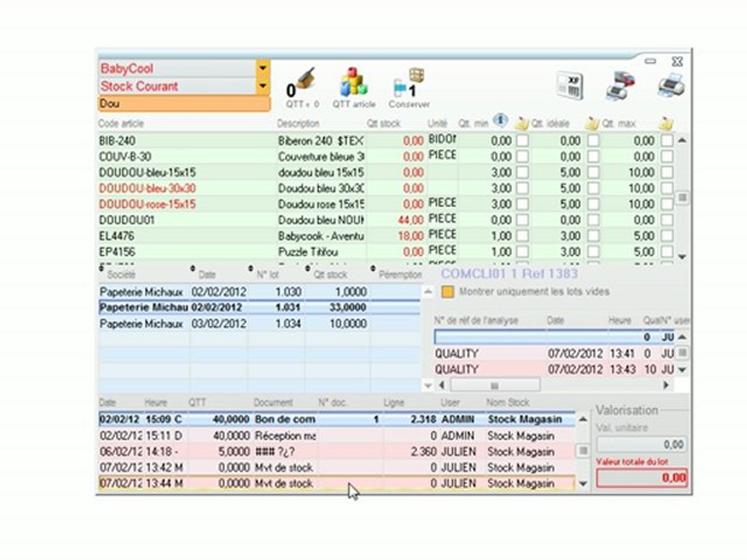Select the DOUDOU01 article row
Image resolution: width=747 pixels, height=560 pixels.
pos(387,220)
